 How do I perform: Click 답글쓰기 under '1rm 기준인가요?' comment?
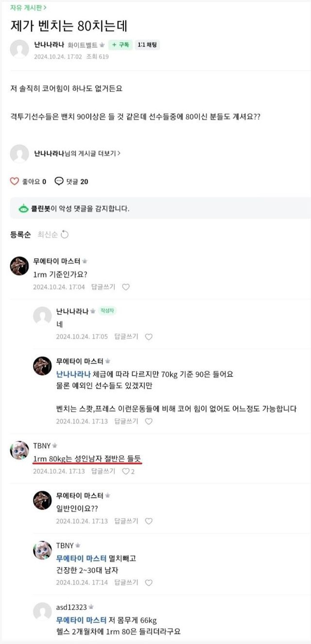click(x=102, y=287)
